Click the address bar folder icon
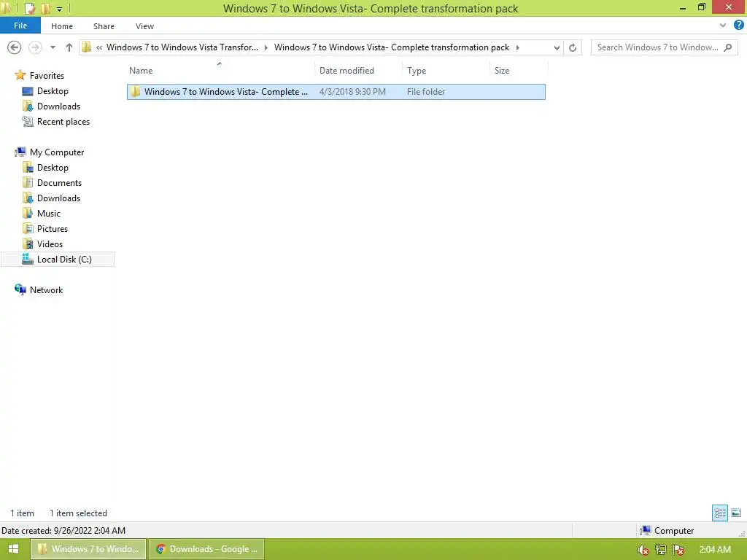This screenshot has width=747, height=560. click(86, 47)
